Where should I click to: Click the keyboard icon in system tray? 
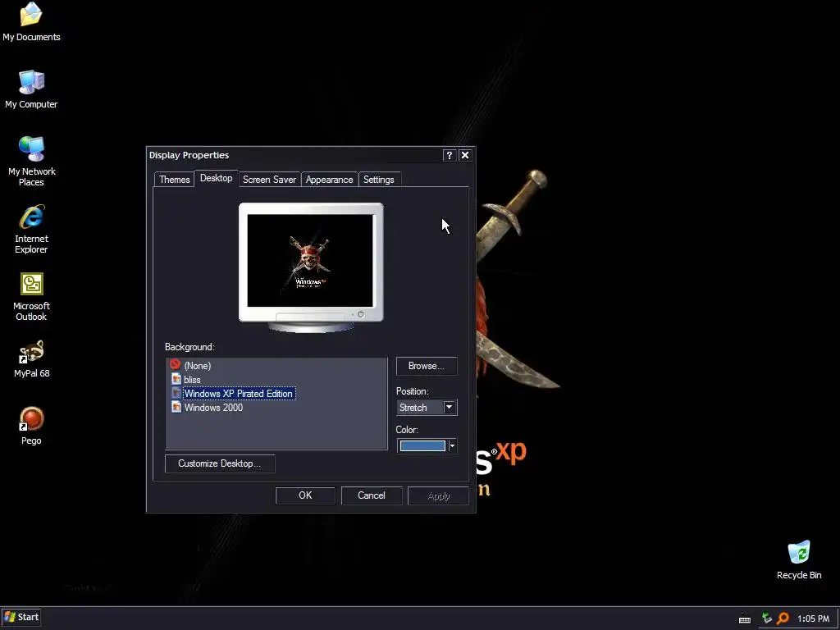pyautogui.click(x=745, y=619)
